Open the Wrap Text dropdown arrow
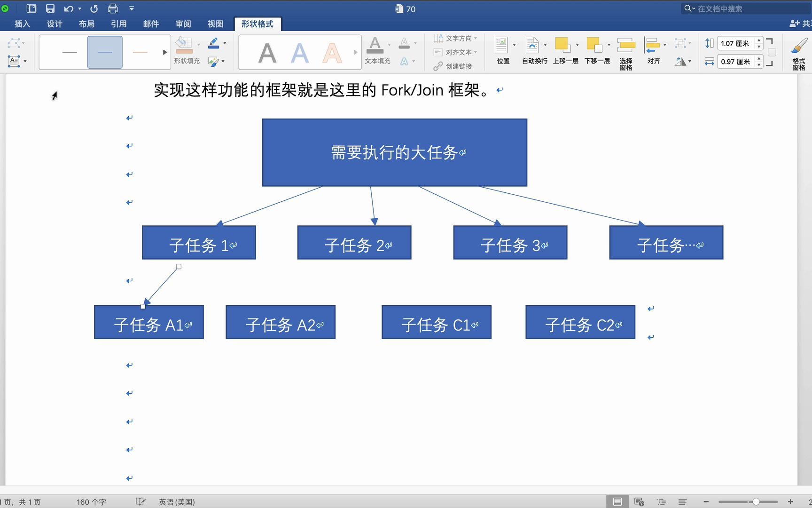 point(545,45)
